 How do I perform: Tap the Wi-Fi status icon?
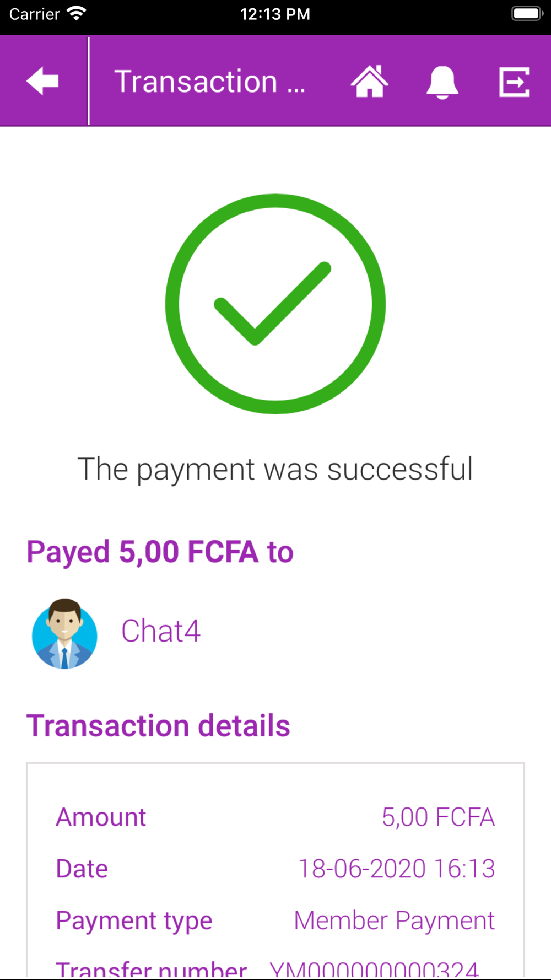[77, 13]
